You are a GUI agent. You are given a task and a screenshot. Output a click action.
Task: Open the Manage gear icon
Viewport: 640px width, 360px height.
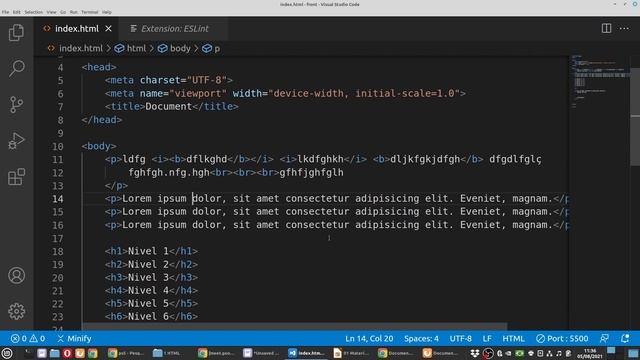(16, 311)
